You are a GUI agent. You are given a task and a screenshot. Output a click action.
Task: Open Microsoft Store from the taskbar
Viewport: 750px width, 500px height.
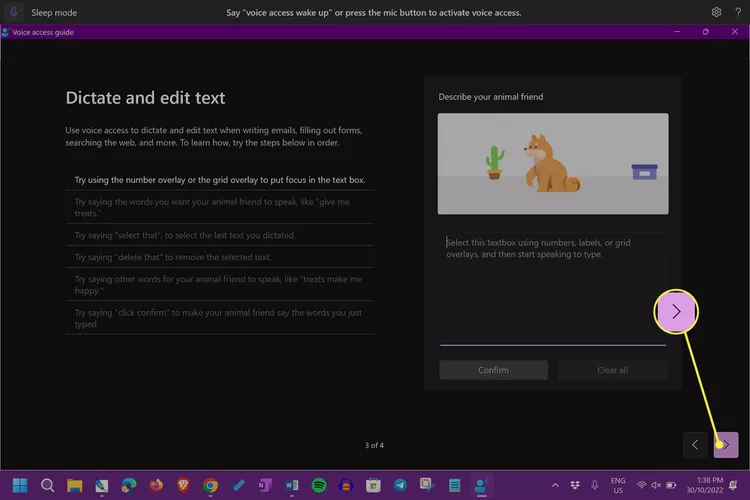[x=373, y=485]
